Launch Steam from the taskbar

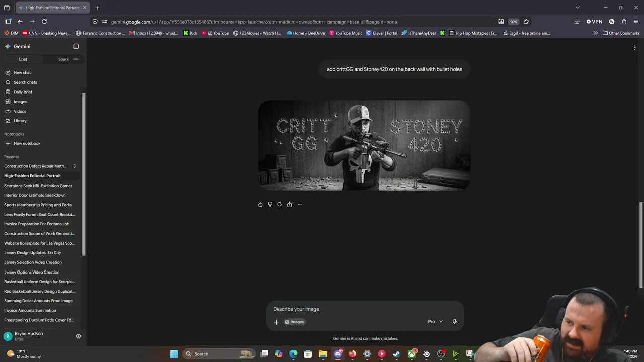coord(396,354)
